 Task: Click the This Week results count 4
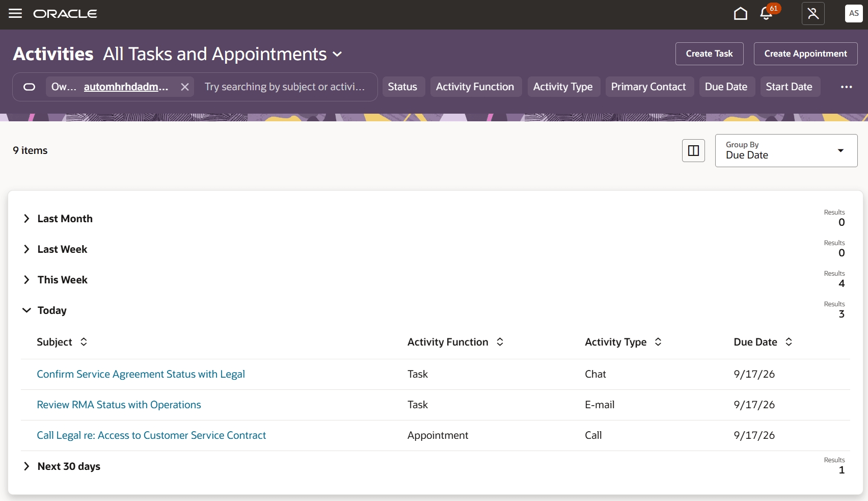(x=842, y=284)
